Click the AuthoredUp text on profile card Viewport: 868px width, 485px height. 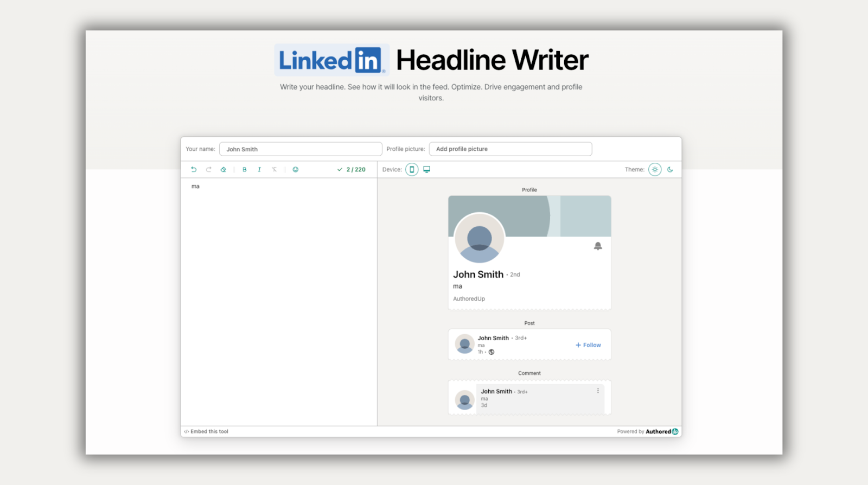point(469,299)
